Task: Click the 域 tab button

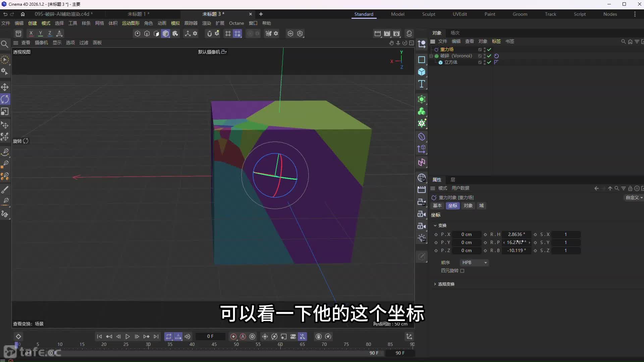Action: 481,205
